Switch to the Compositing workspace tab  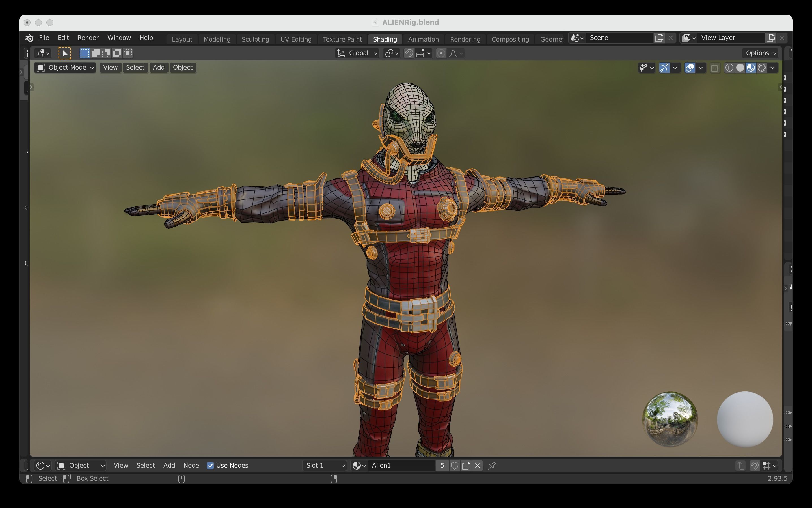pos(510,39)
